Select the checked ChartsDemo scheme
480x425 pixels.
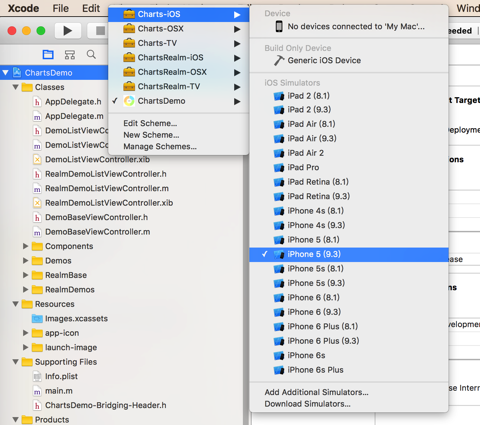[x=179, y=101]
